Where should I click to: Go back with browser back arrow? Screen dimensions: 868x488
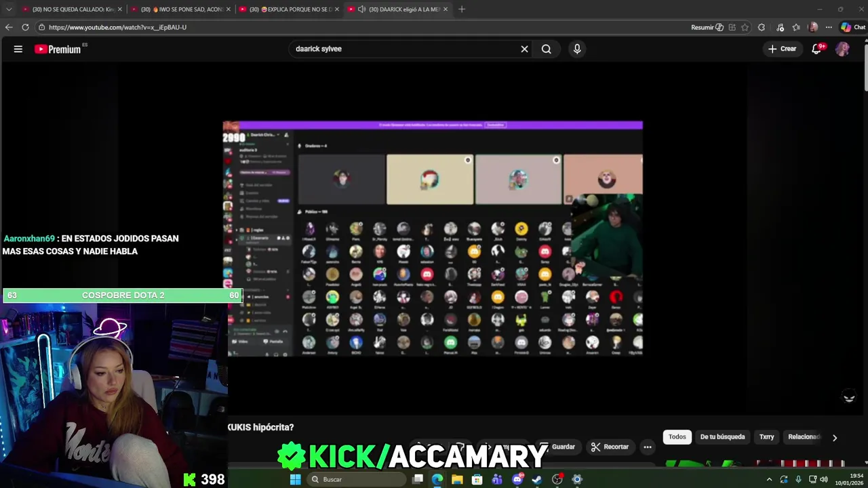pos(9,27)
